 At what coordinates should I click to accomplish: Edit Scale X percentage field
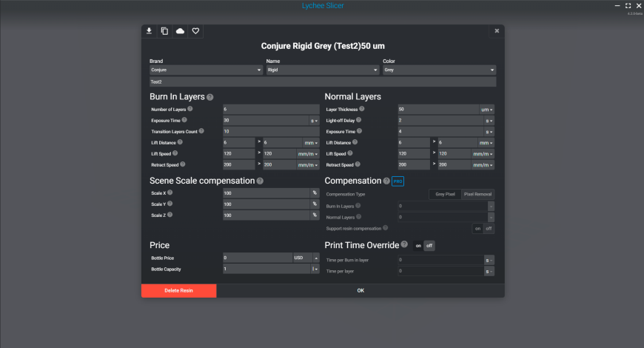click(x=266, y=193)
